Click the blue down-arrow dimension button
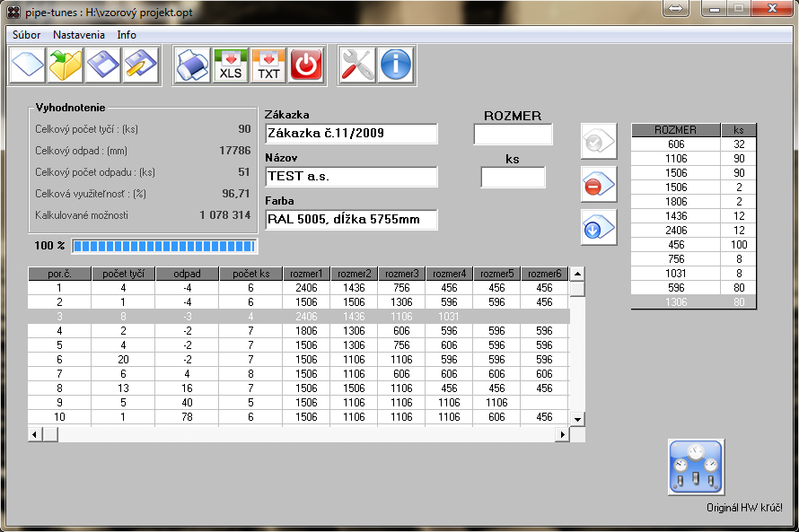 point(598,228)
